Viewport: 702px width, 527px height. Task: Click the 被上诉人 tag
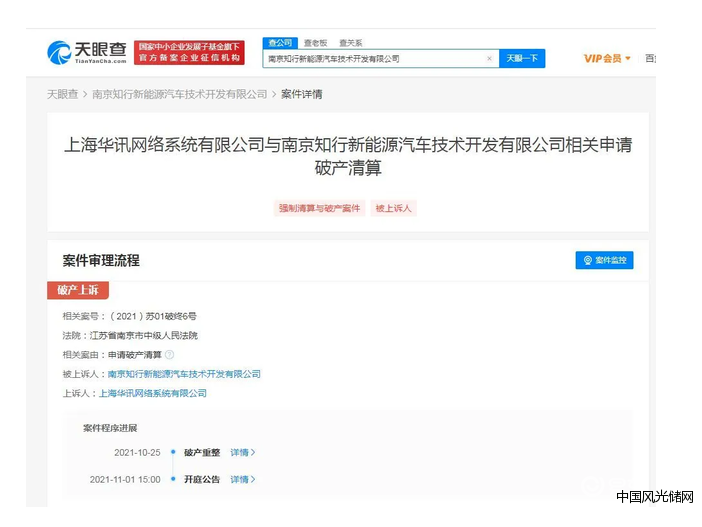(393, 208)
